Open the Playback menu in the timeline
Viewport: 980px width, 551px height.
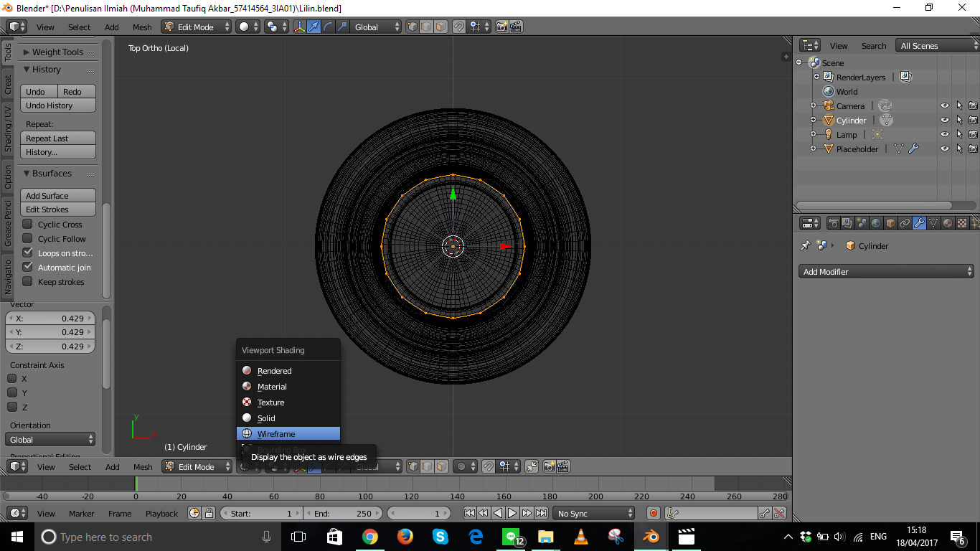(161, 513)
